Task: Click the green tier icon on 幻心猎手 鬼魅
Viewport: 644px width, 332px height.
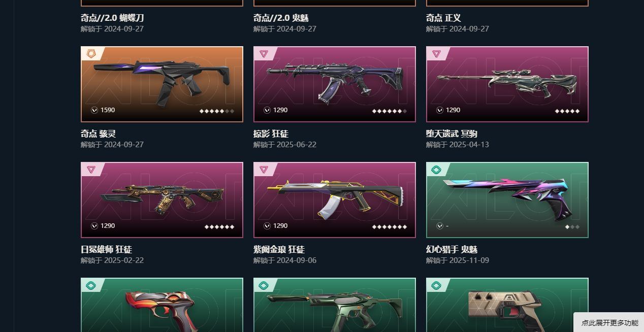Action: point(436,170)
